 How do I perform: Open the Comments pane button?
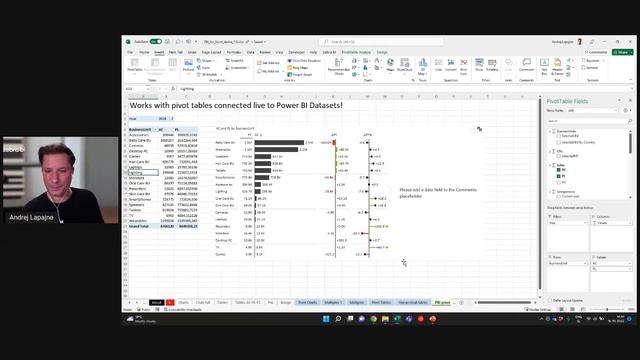(596, 52)
